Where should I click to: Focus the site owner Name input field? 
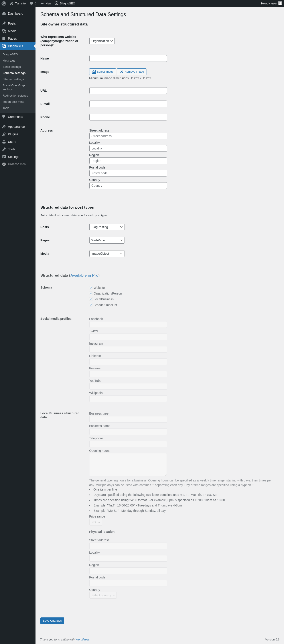[x=128, y=58]
